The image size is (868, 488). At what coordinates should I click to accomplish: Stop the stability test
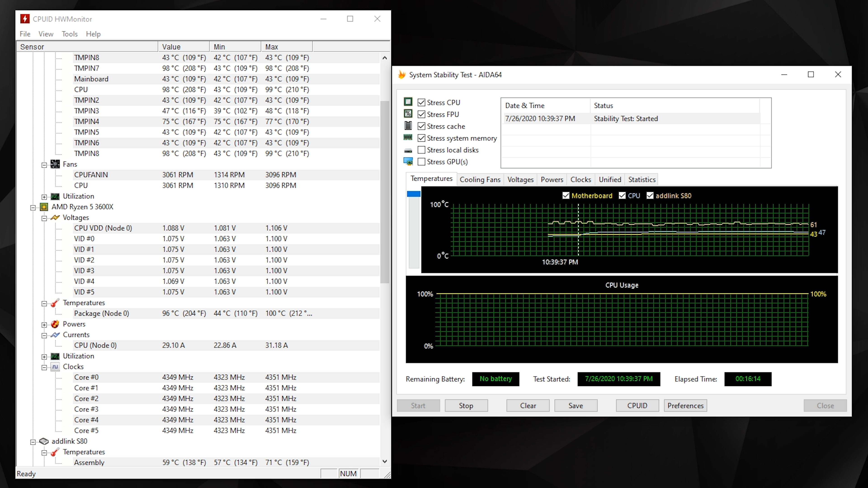466,406
